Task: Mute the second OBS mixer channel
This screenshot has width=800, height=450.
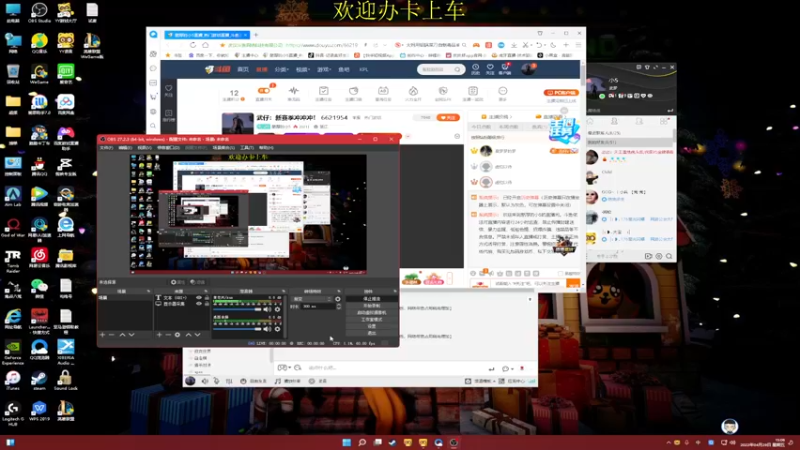Action: click(267, 329)
